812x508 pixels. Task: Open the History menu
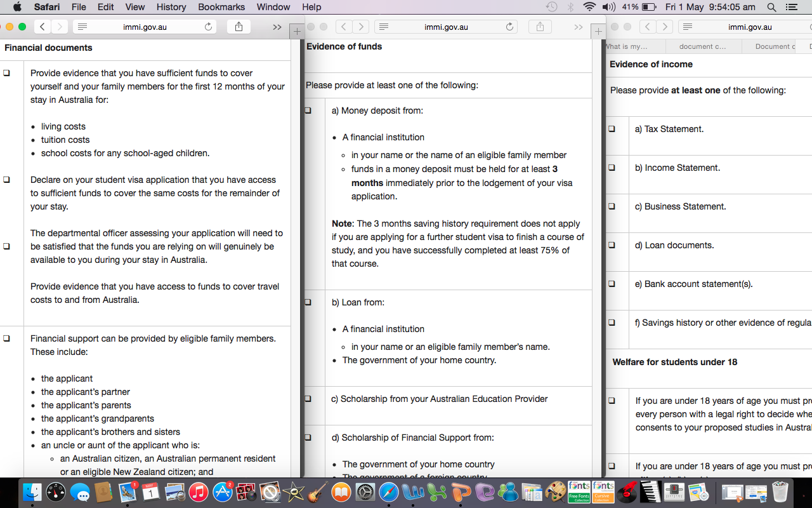pos(171,7)
